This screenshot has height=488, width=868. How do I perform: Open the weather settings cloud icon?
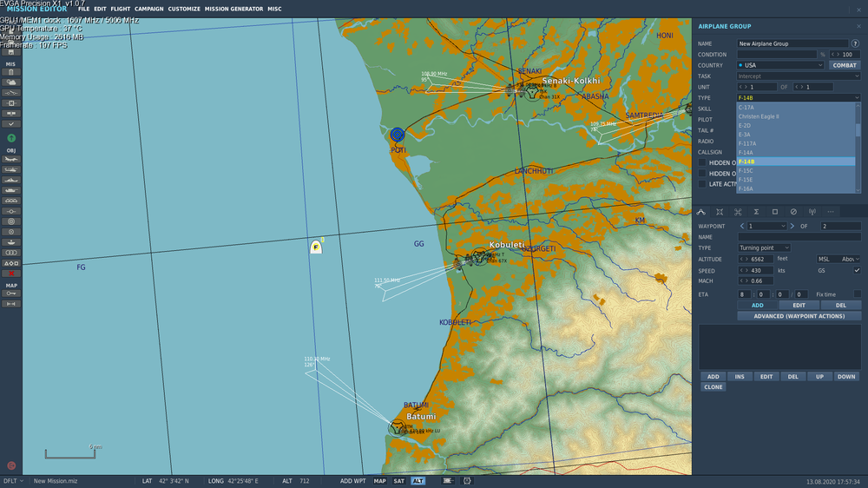(x=11, y=82)
